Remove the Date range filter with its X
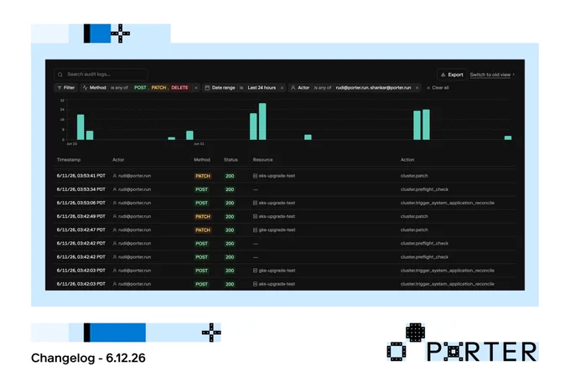 tap(282, 88)
